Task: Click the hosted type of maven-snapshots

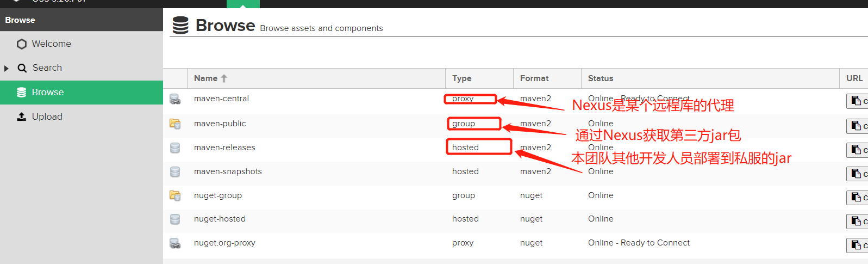Action: point(465,171)
